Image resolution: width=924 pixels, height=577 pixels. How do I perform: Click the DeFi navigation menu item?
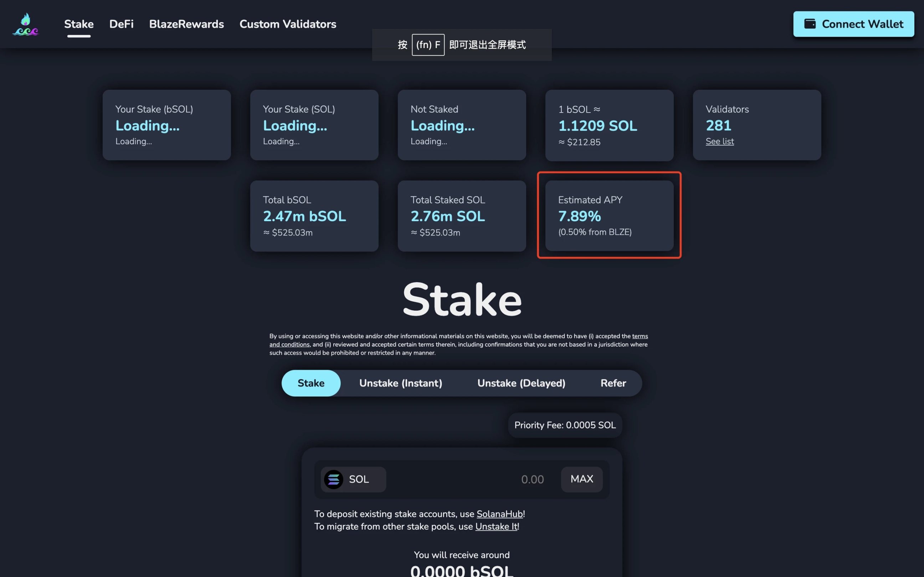(x=121, y=24)
